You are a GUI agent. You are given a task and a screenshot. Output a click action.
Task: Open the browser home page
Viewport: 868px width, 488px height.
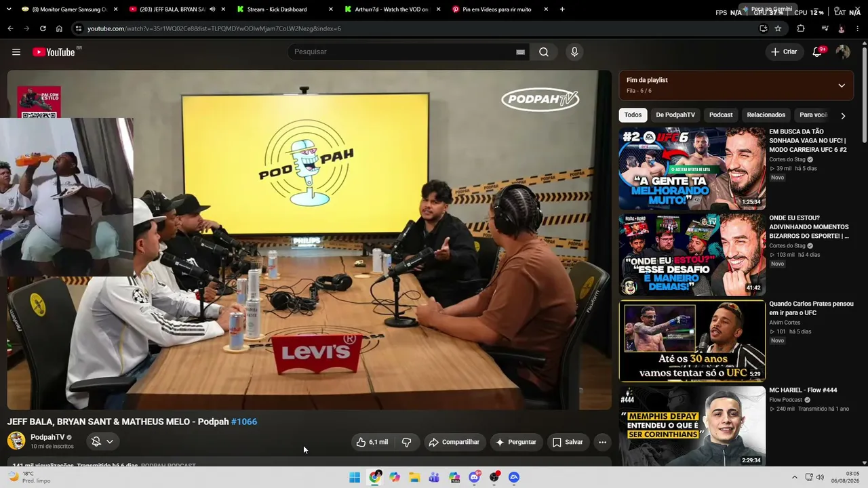coord(59,28)
